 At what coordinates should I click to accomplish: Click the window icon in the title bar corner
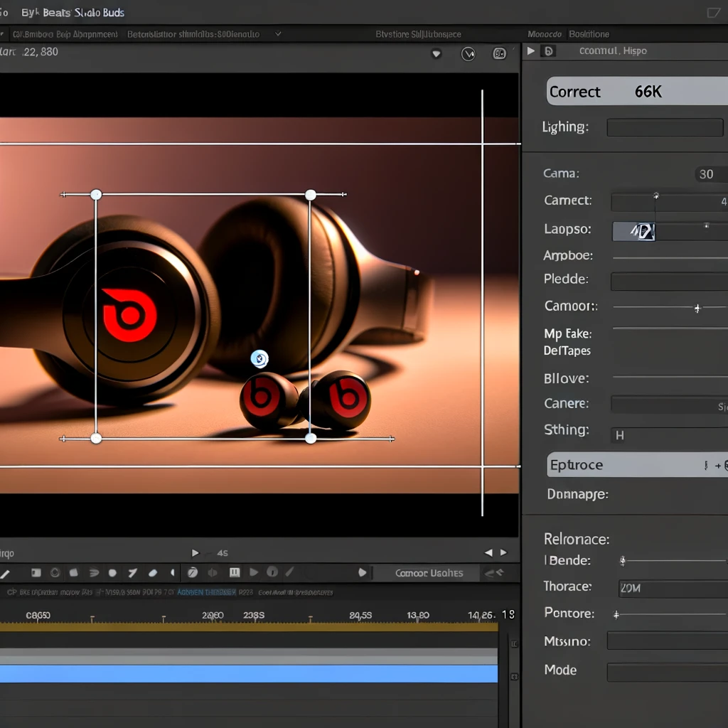pos(714,13)
